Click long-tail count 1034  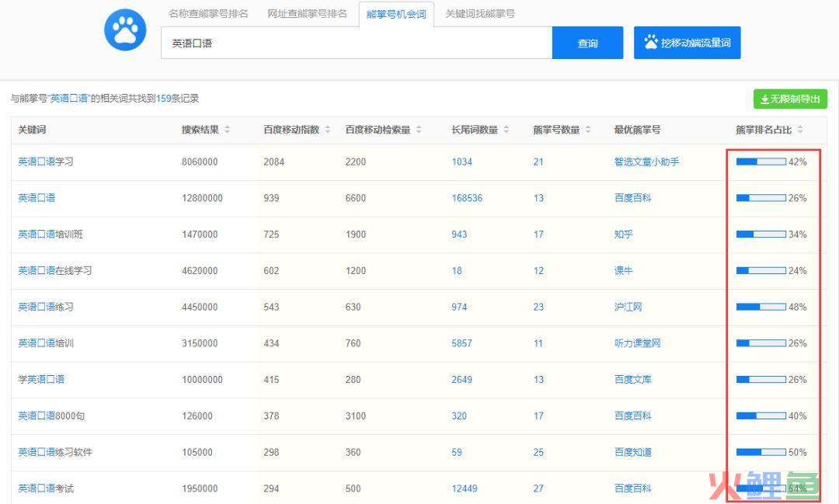pyautogui.click(x=461, y=162)
